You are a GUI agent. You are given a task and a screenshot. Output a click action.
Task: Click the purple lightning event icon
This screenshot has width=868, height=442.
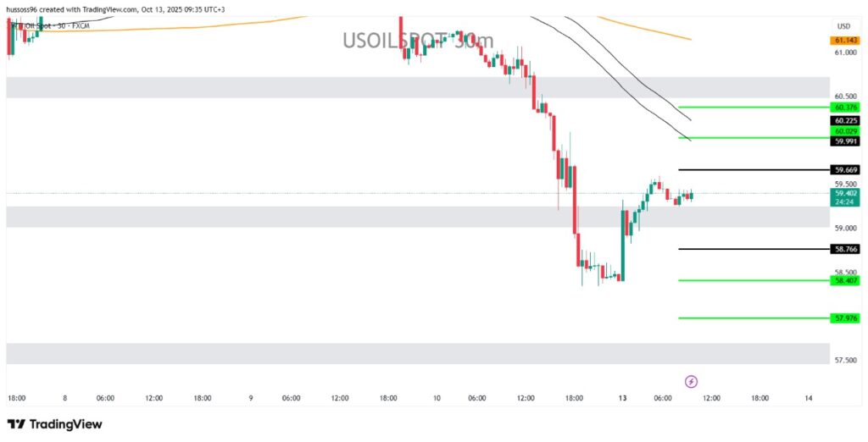(x=691, y=381)
